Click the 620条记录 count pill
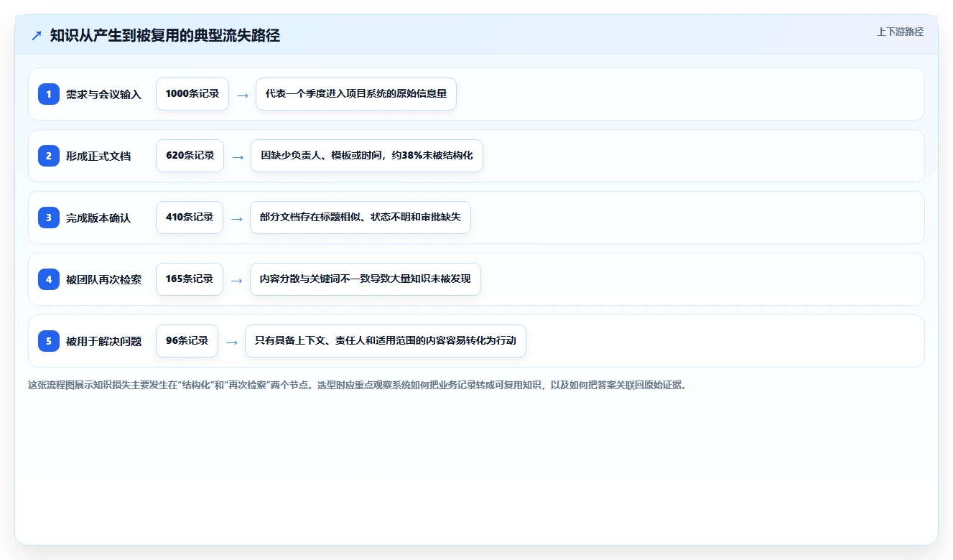The image size is (953, 560). pos(190,156)
